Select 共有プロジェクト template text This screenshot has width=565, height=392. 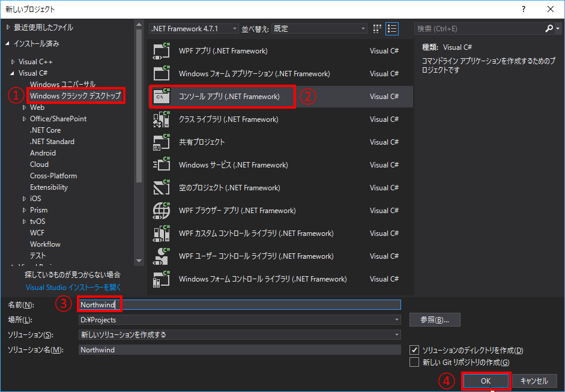(x=202, y=142)
